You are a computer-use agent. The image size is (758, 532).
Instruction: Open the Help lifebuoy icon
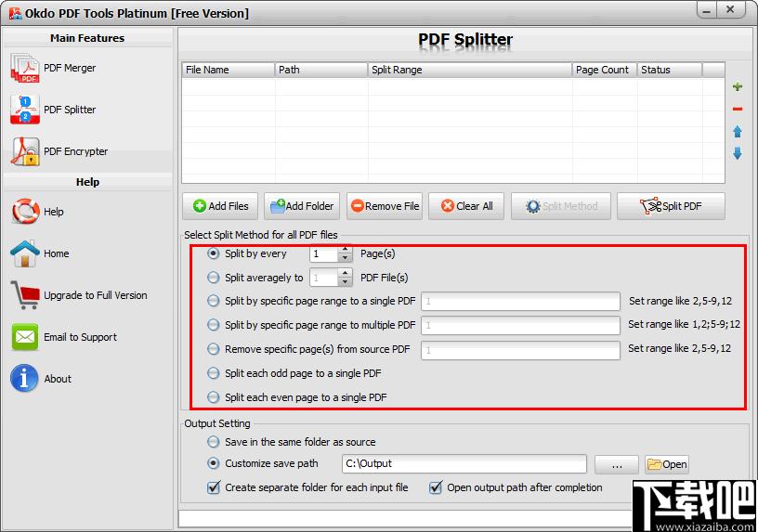[x=25, y=212]
